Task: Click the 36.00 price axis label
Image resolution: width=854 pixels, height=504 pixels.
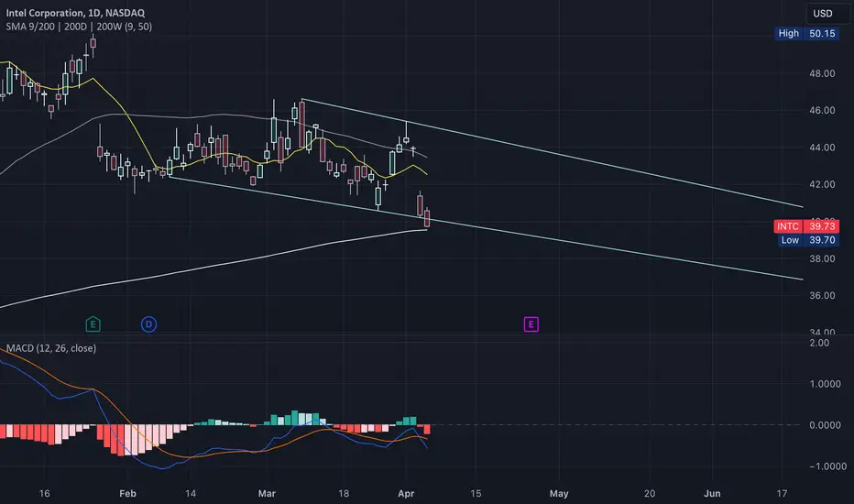Action: pyautogui.click(x=822, y=295)
